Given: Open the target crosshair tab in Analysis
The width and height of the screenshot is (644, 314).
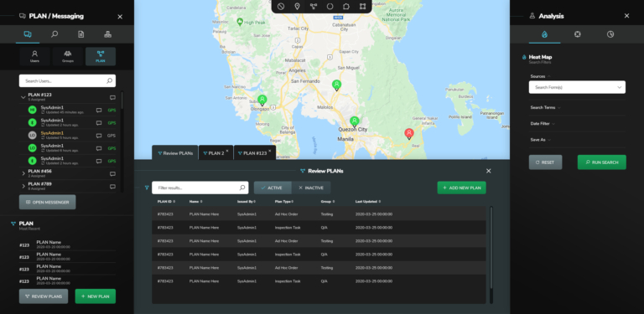Looking at the screenshot, I should [578, 34].
